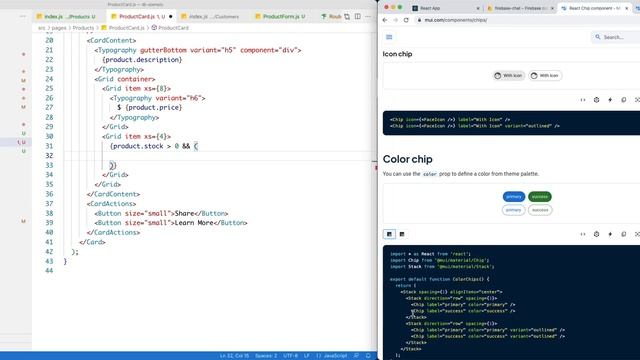Click the outlined 'With Icon' chip
The height and width of the screenshot is (360, 640).
tap(545, 76)
